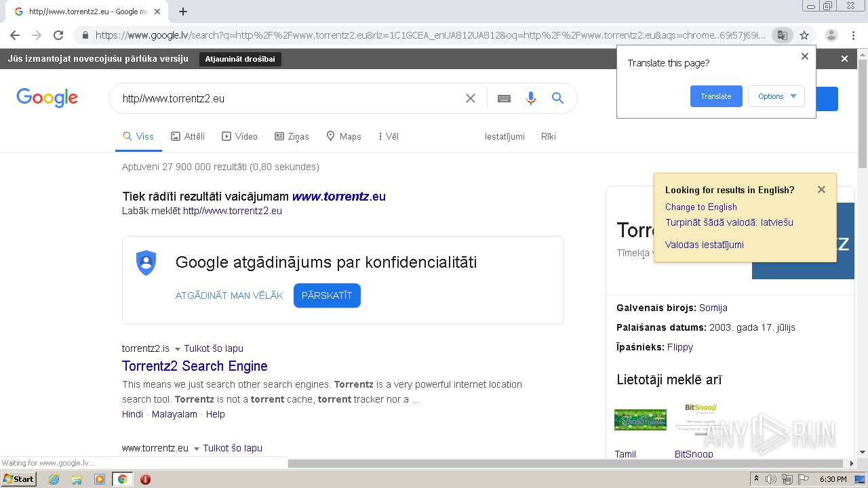Dismiss the 'Looking for results in English' notice
Screen dimensions: 868x488
pos(821,190)
